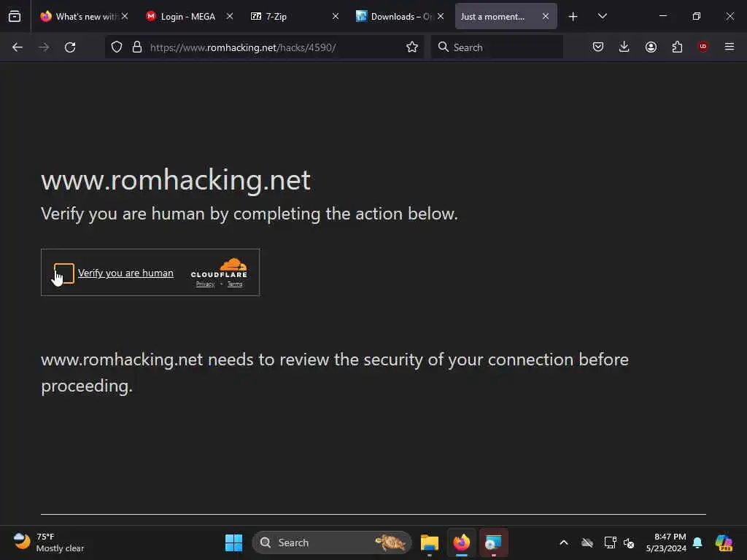Screen dimensions: 747x560
Task: Close the Login - MEGA tab
Action: (230, 16)
